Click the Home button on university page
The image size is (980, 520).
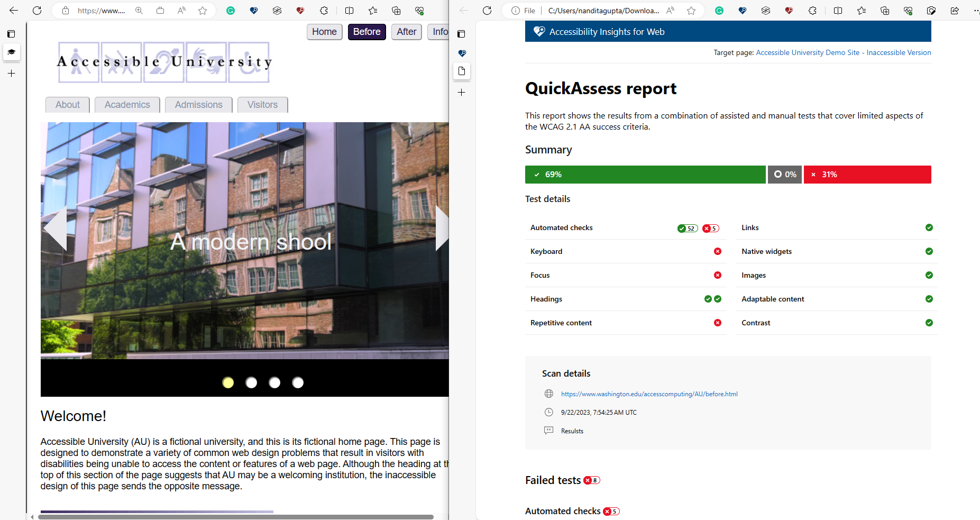tap(324, 32)
